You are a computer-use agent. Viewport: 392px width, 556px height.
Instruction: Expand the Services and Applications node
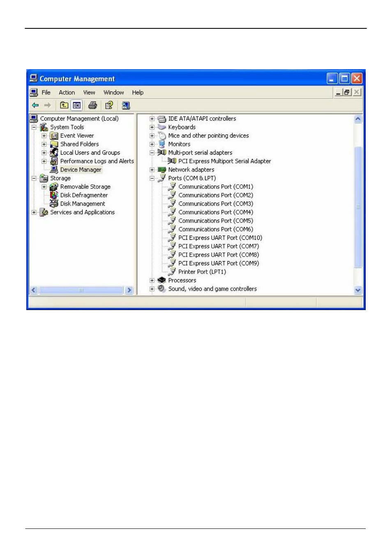tap(34, 212)
